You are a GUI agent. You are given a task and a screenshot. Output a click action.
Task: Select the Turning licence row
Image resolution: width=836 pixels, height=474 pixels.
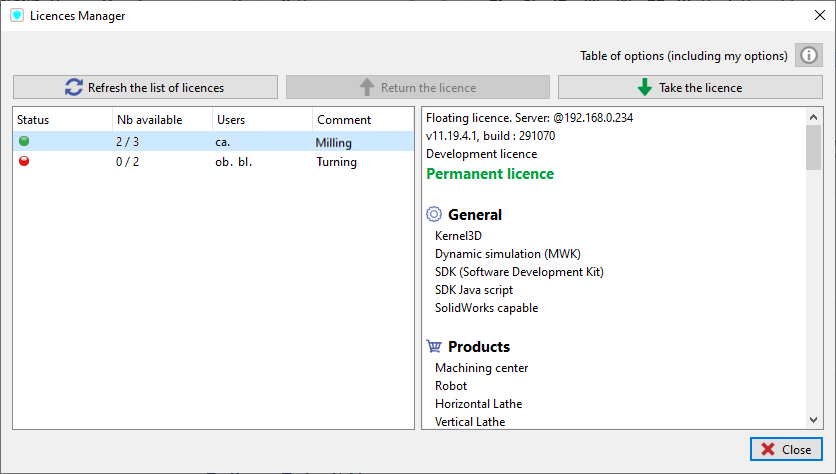tap(212, 162)
